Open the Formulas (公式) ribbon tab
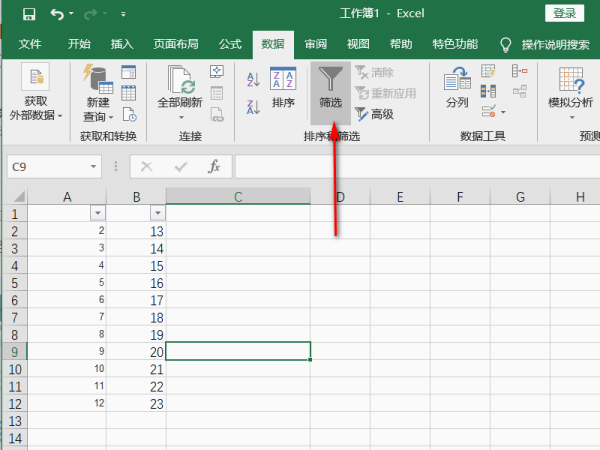The width and height of the screenshot is (600, 450). (230, 44)
